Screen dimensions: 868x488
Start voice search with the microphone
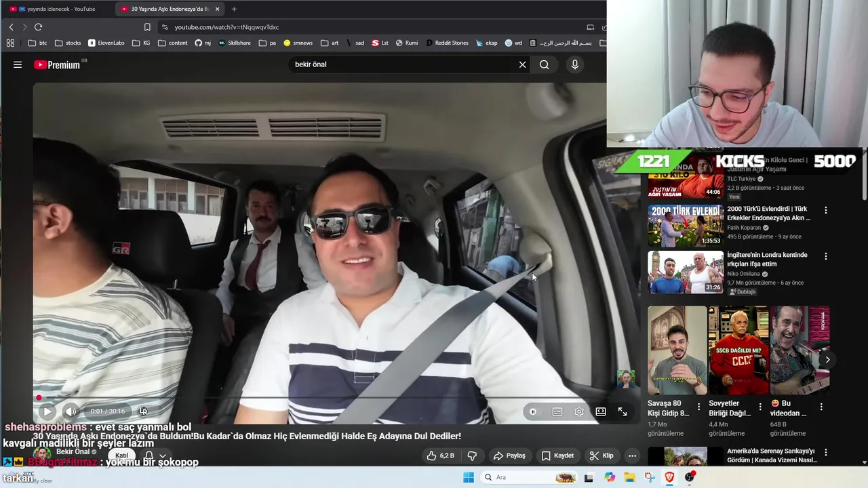click(x=575, y=64)
